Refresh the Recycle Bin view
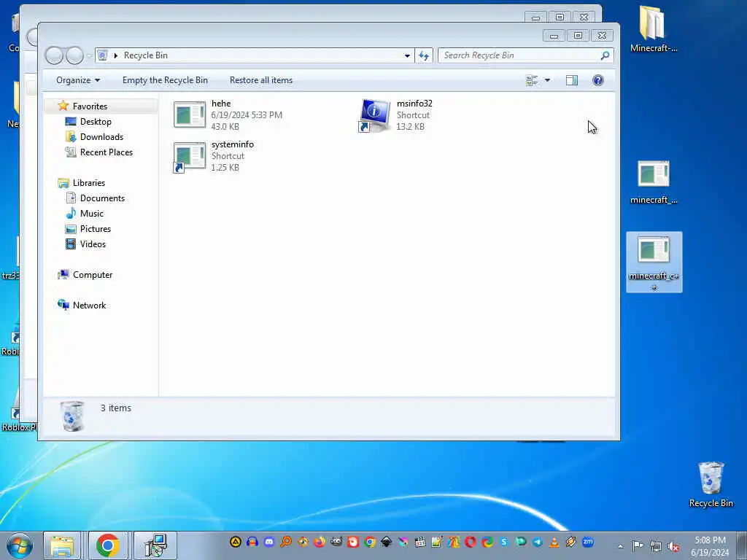 point(424,55)
